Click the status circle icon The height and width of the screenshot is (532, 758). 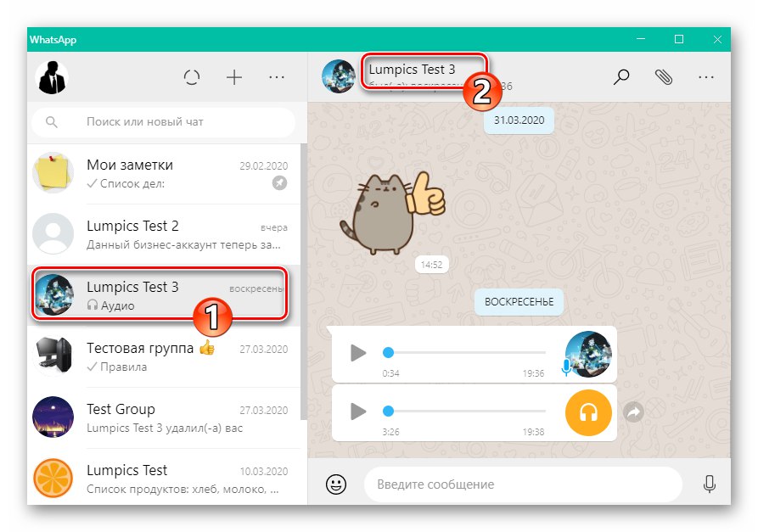tap(192, 77)
